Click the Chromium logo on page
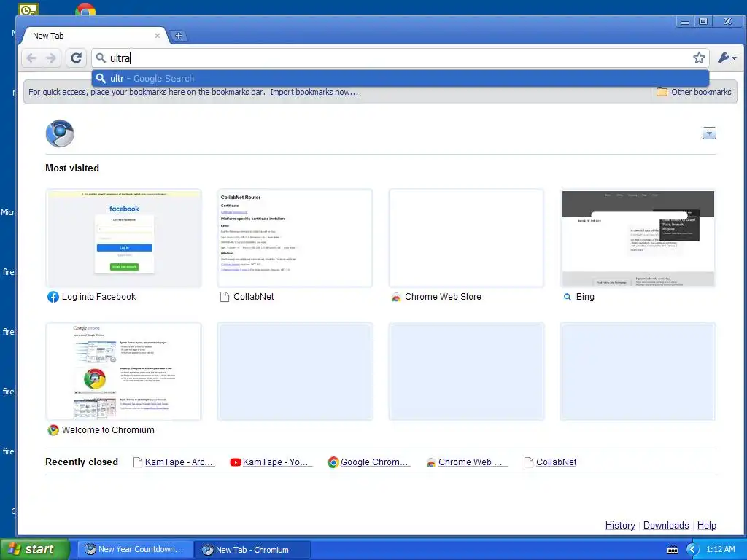The width and height of the screenshot is (747, 560). [60, 134]
